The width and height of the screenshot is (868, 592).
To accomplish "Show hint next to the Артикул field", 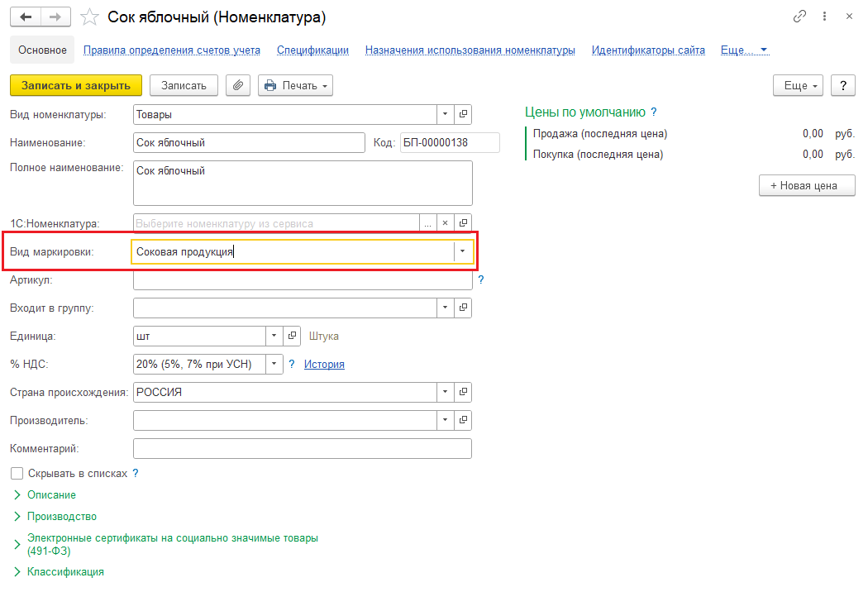I will [480, 279].
